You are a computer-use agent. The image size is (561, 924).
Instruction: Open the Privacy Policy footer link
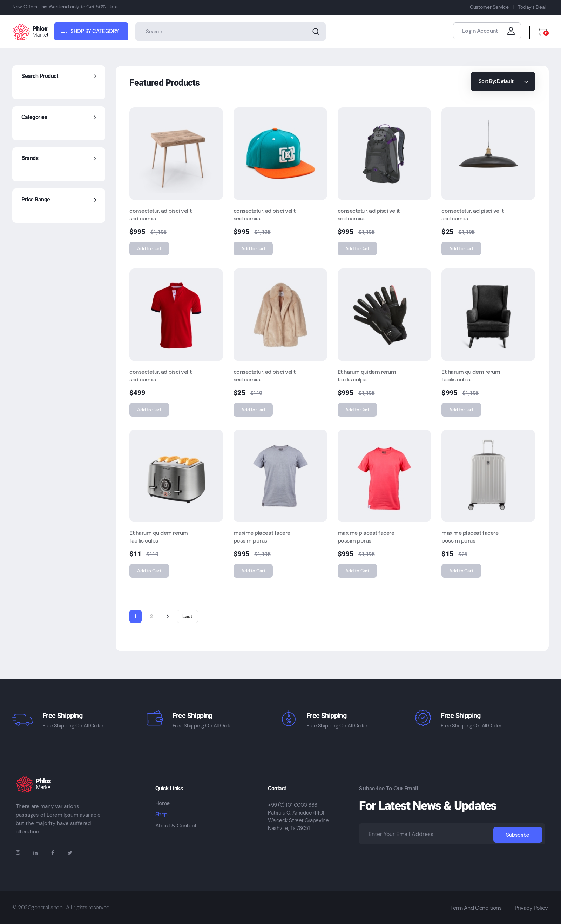tap(530, 908)
